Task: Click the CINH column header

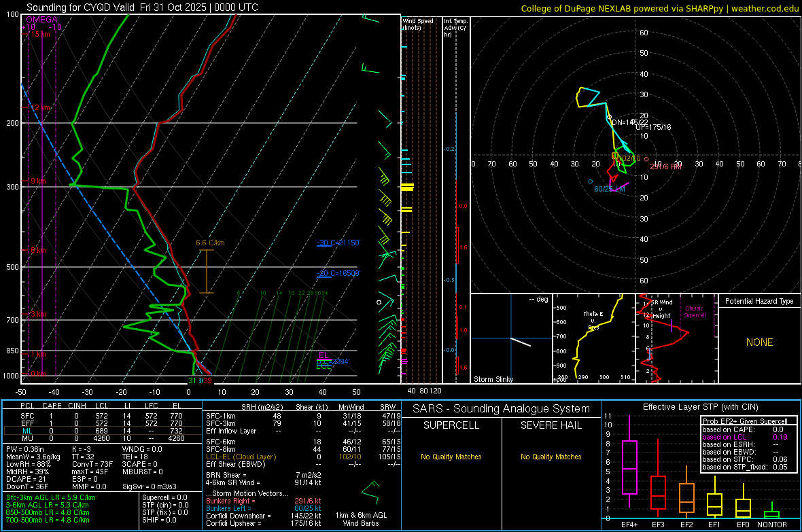Action: tap(77, 406)
